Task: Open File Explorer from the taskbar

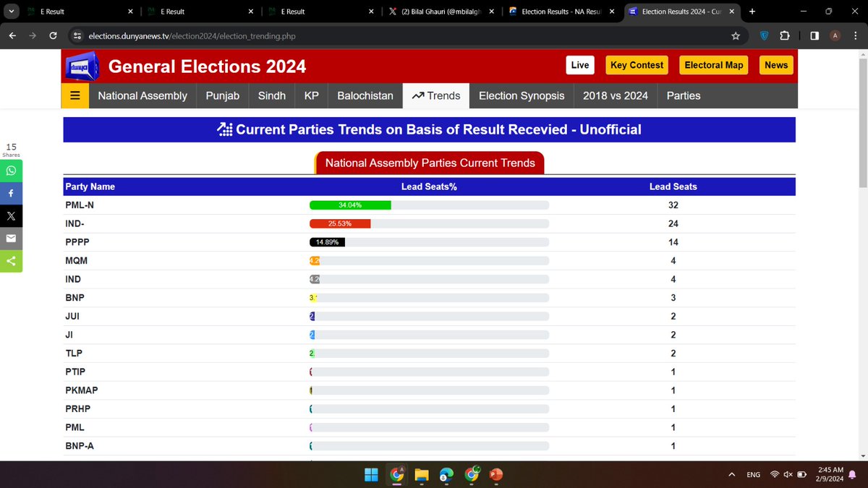Action: pyautogui.click(x=421, y=474)
